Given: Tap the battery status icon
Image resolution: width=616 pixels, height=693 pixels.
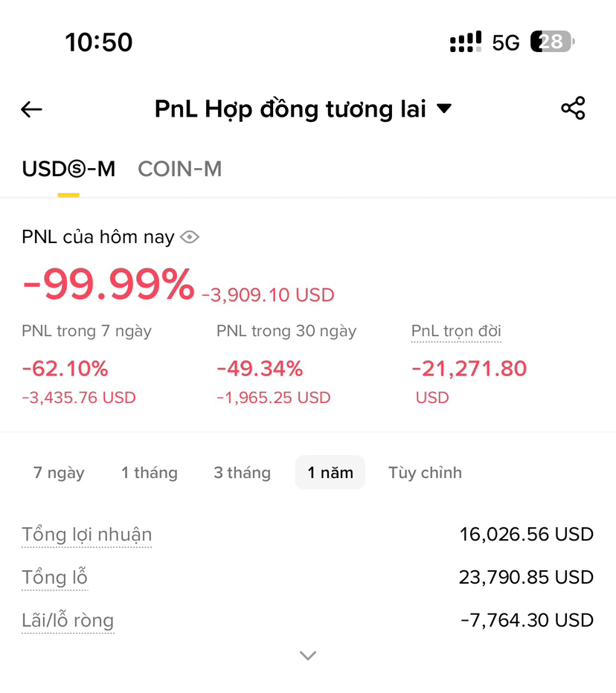Looking at the screenshot, I should click(553, 42).
